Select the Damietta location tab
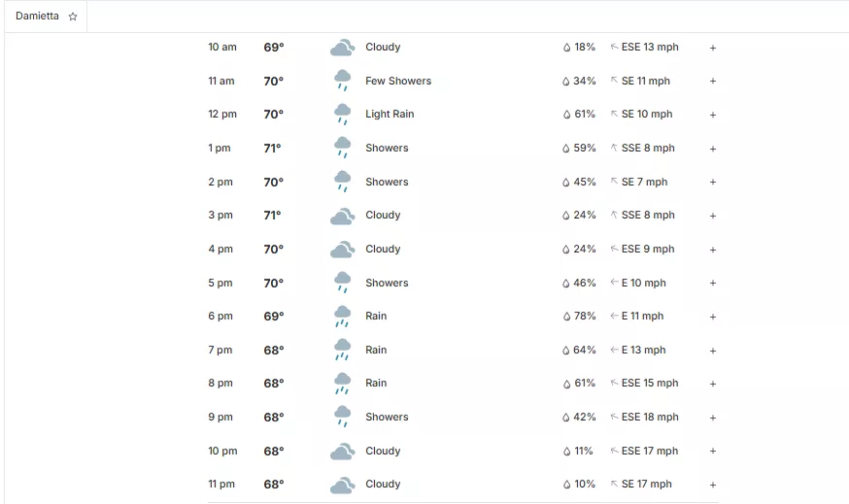This screenshot has height=504, width=849. pos(37,17)
